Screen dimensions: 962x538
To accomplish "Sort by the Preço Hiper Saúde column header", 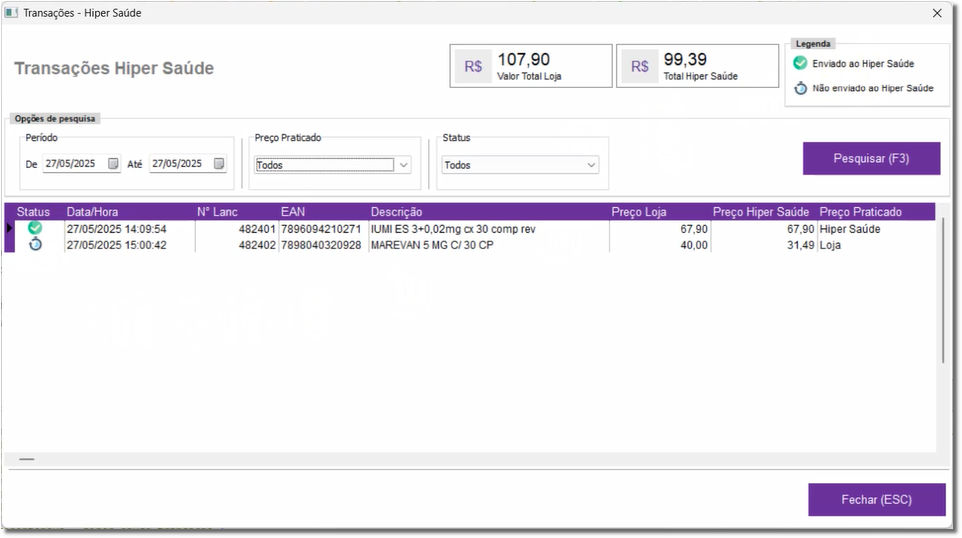I will pos(761,212).
